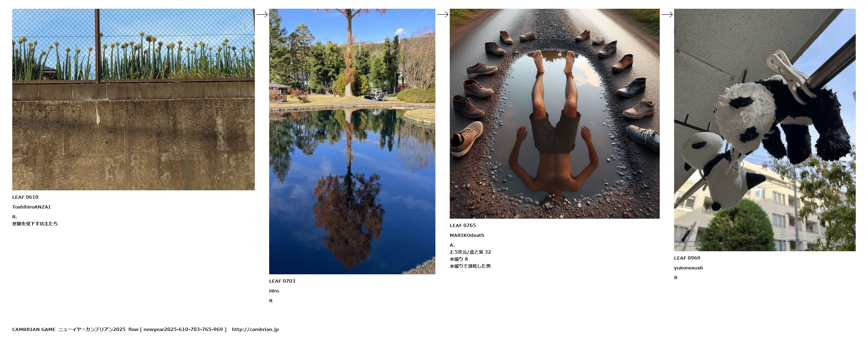This screenshot has width=868, height=338.
Task: Select the LEAF 0765 label
Action: [463, 225]
